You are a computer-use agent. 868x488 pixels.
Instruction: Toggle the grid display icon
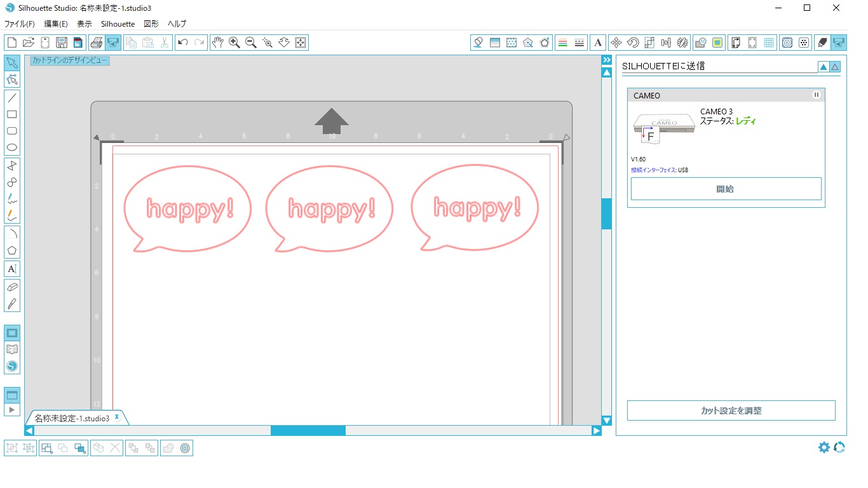point(769,43)
